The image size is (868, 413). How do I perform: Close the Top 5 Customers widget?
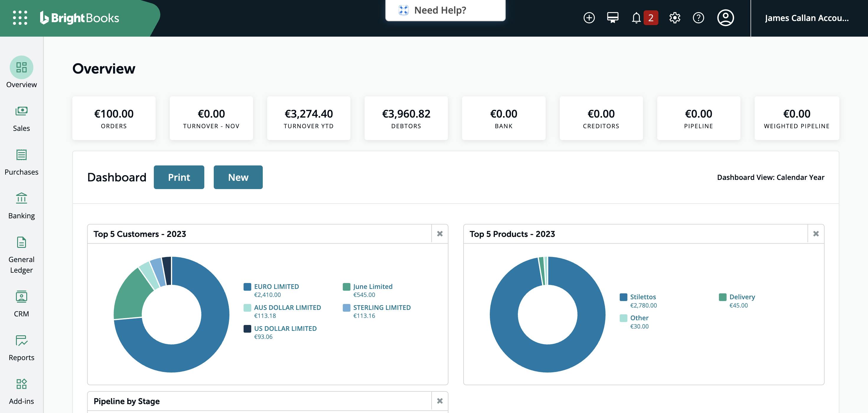(440, 234)
